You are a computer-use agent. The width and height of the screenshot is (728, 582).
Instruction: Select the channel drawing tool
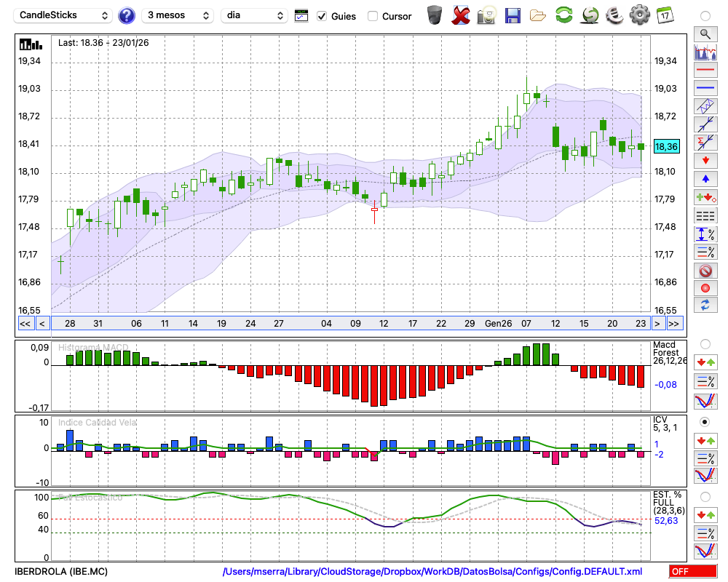705,106
